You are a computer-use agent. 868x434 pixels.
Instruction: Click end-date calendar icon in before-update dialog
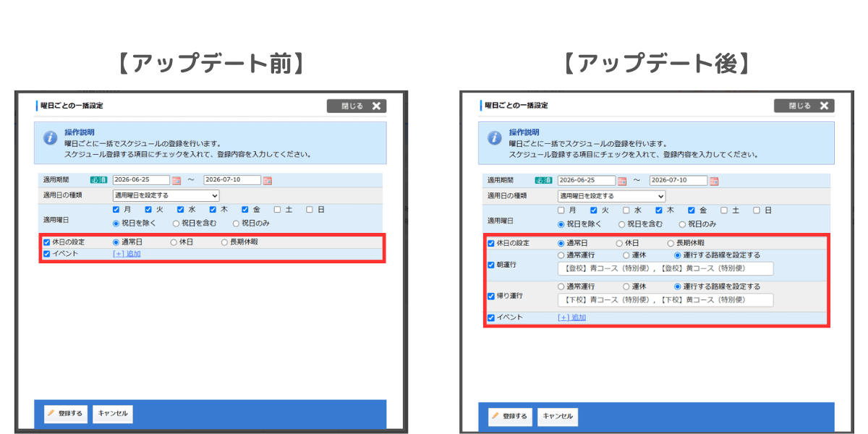[268, 180]
